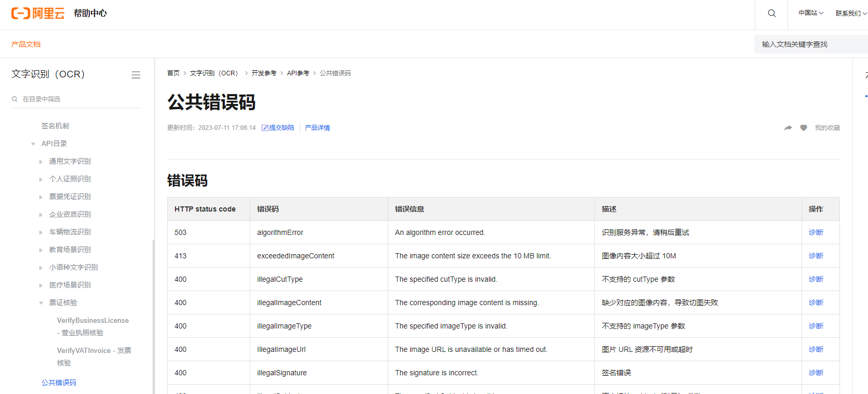Click the 文字识别（OCR） sidebar title
Screen dimensions: 868x394
[x=48, y=74]
